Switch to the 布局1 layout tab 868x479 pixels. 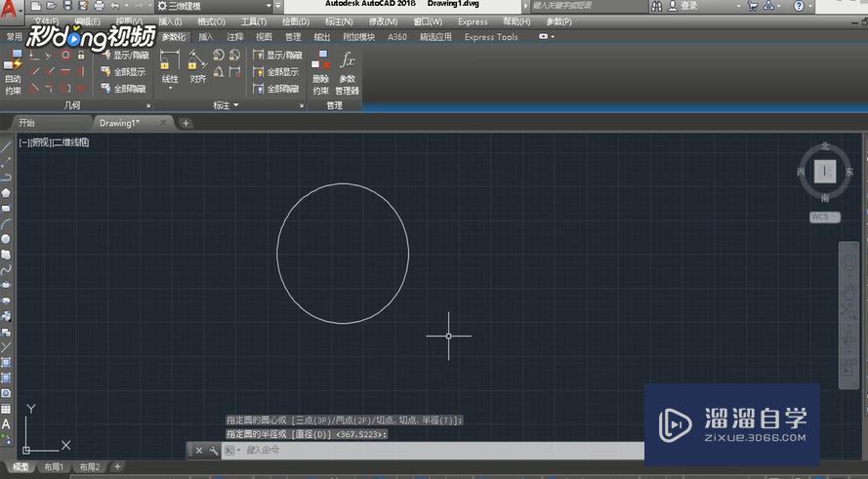[54, 467]
